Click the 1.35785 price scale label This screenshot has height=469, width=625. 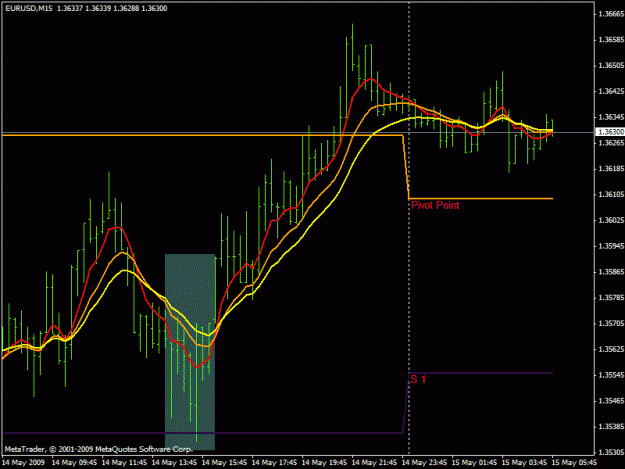(611, 298)
